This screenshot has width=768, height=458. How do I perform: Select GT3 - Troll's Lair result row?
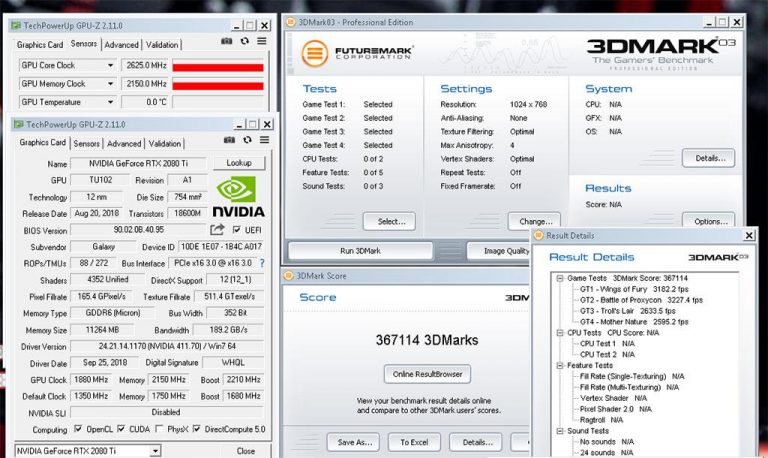pos(628,311)
